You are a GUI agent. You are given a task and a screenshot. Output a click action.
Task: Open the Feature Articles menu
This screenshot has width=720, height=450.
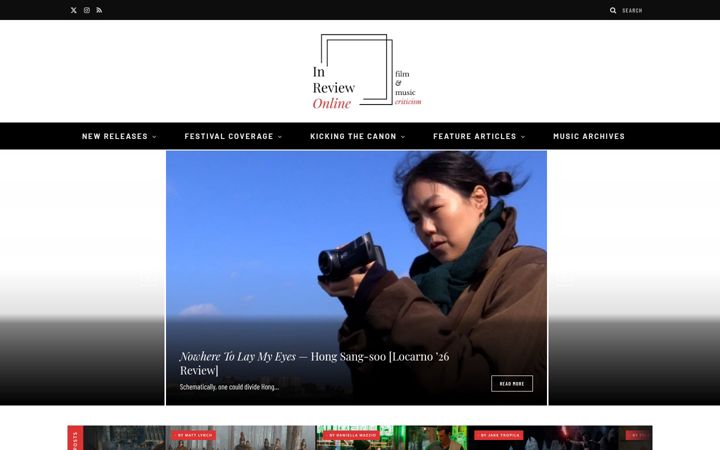coord(475,136)
